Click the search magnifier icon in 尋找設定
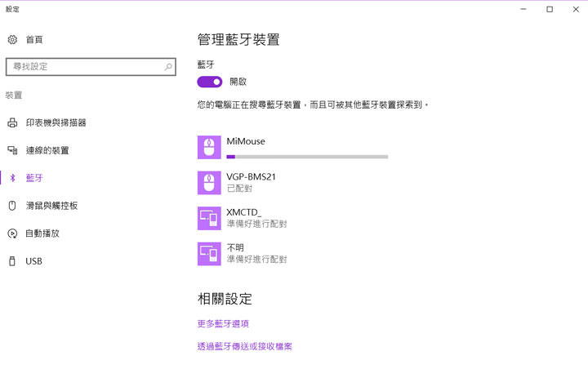 tap(168, 66)
